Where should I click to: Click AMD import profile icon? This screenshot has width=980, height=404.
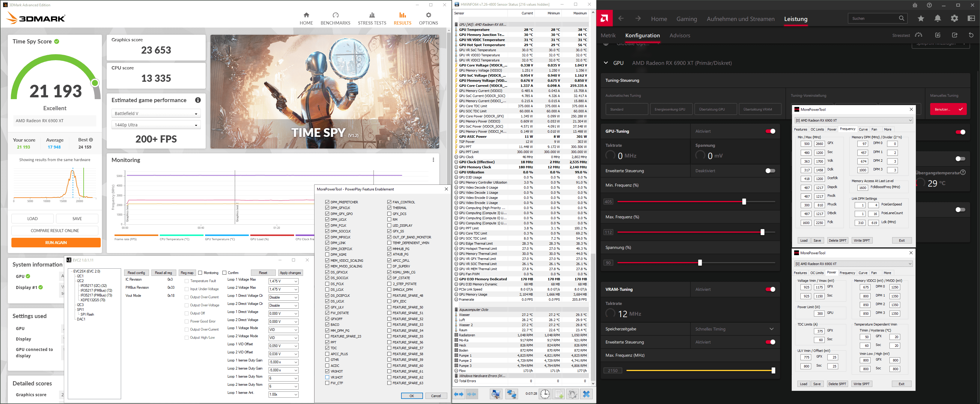tap(938, 35)
